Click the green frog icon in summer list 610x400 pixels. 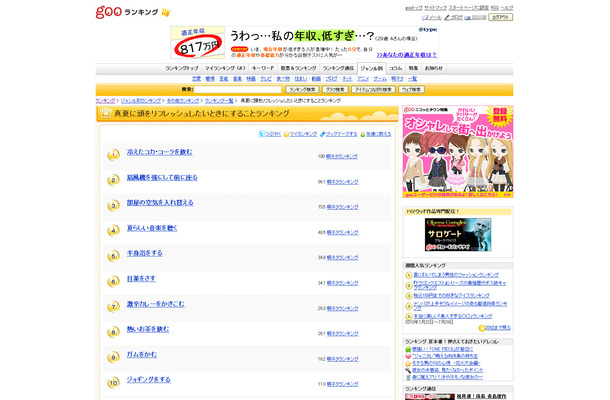pyautogui.click(x=408, y=349)
